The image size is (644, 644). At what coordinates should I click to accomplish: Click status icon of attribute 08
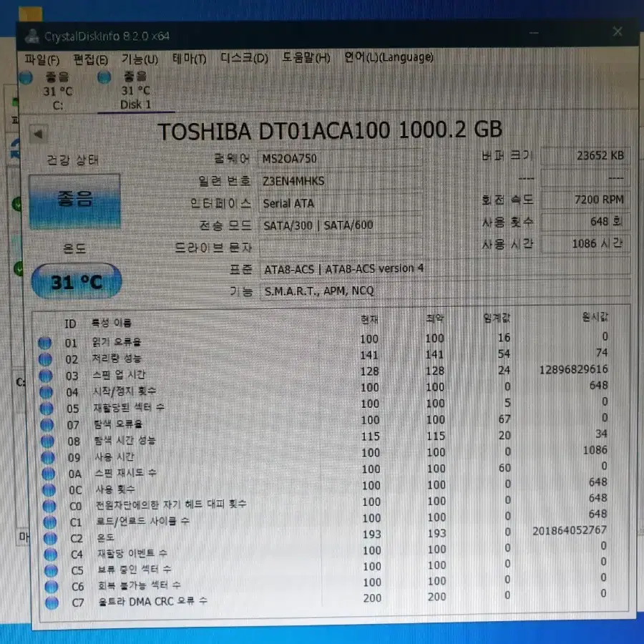(x=47, y=441)
